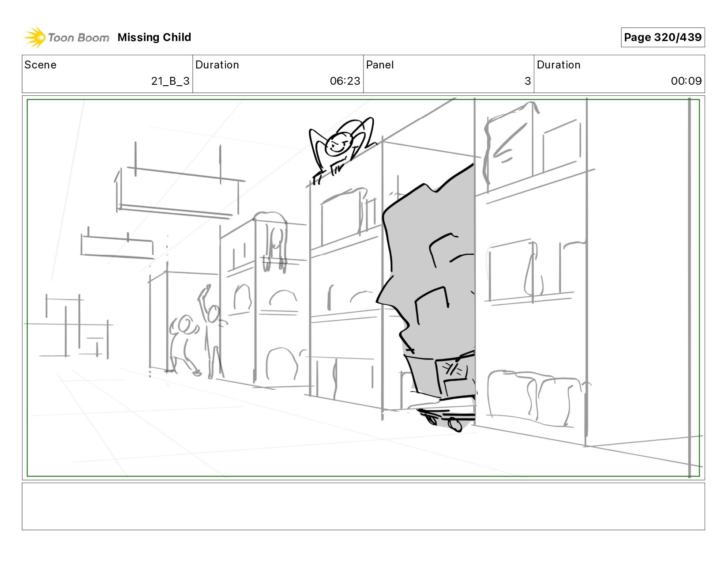Click the Toon Boom logo
The height and width of the screenshot is (563, 728).
tap(66, 38)
